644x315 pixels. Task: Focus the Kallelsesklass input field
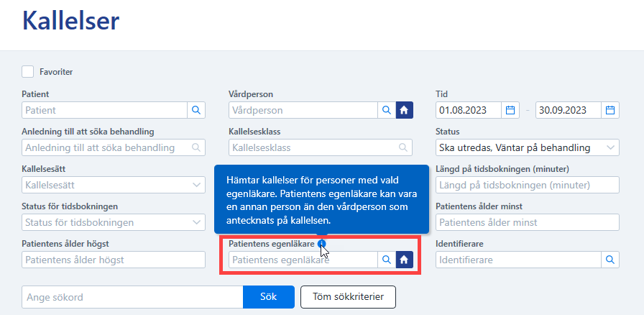[x=321, y=147]
